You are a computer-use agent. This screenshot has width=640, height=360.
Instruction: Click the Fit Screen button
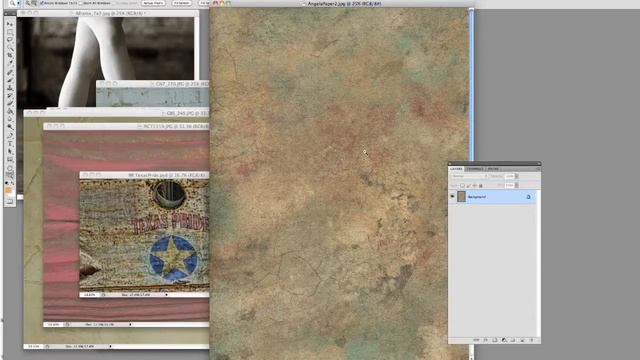pos(181,3)
